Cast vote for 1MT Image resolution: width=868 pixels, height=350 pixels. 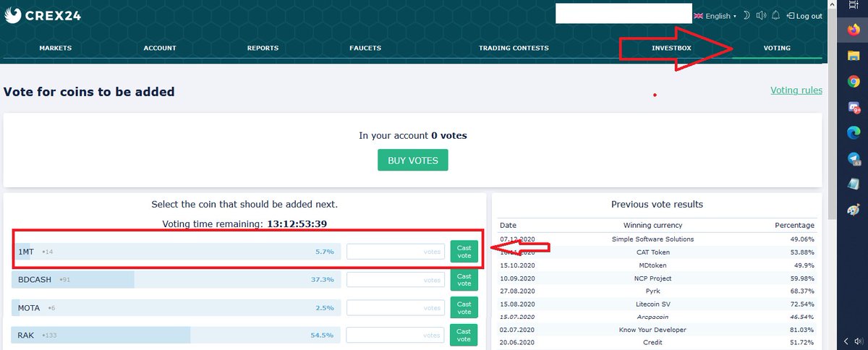pos(464,252)
